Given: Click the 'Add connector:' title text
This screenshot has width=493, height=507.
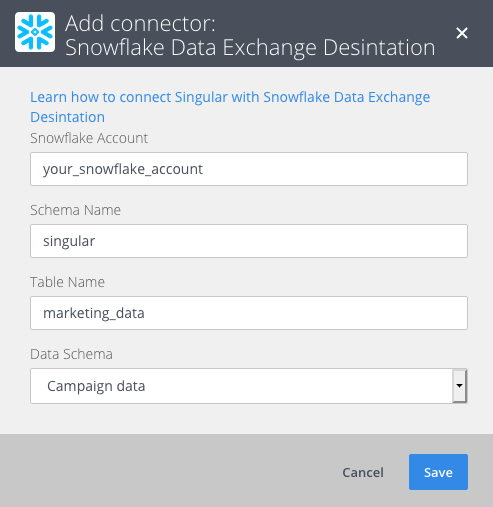Looking at the screenshot, I should tap(140, 24).
